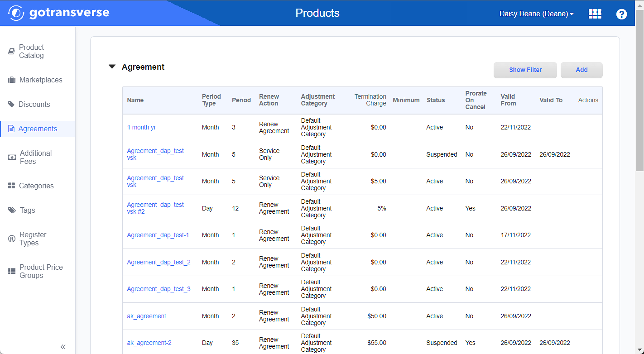Click the Valid From column header

pos(508,100)
